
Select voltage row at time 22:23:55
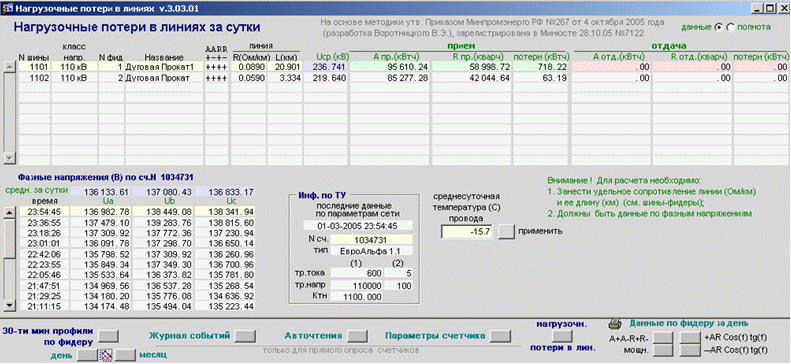pos(137,264)
